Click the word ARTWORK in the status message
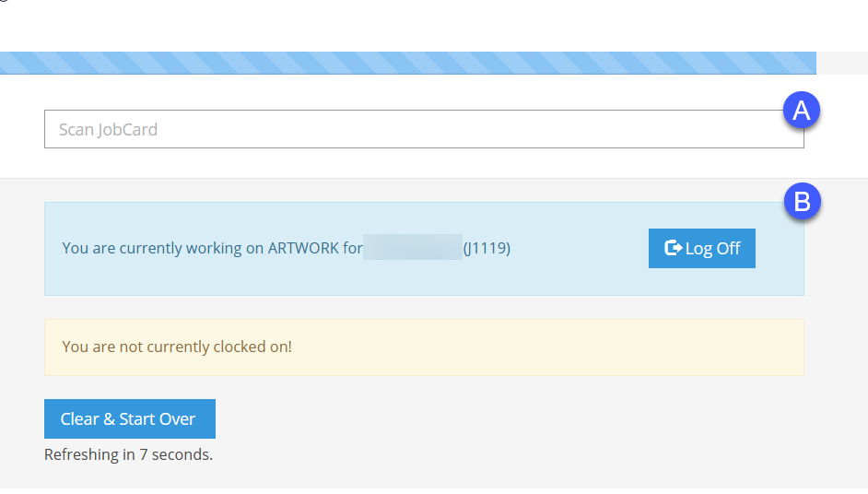The height and width of the screenshot is (494, 868). click(303, 249)
